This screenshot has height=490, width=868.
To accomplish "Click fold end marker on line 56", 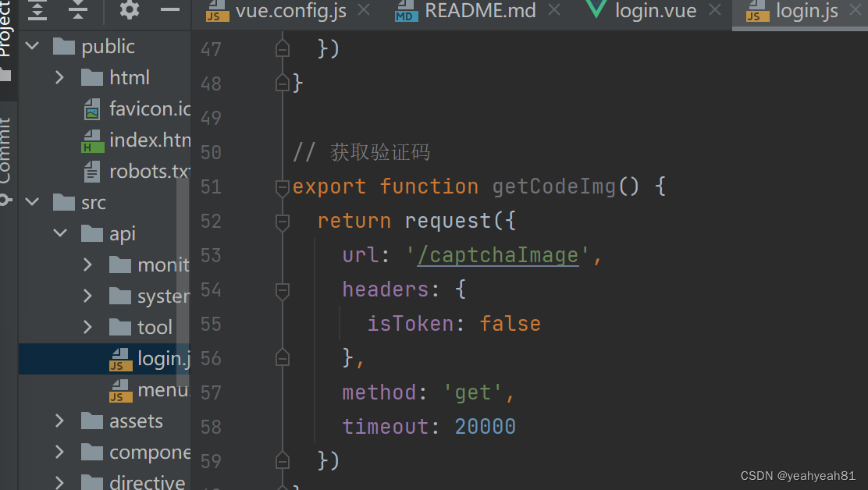I will coord(283,358).
